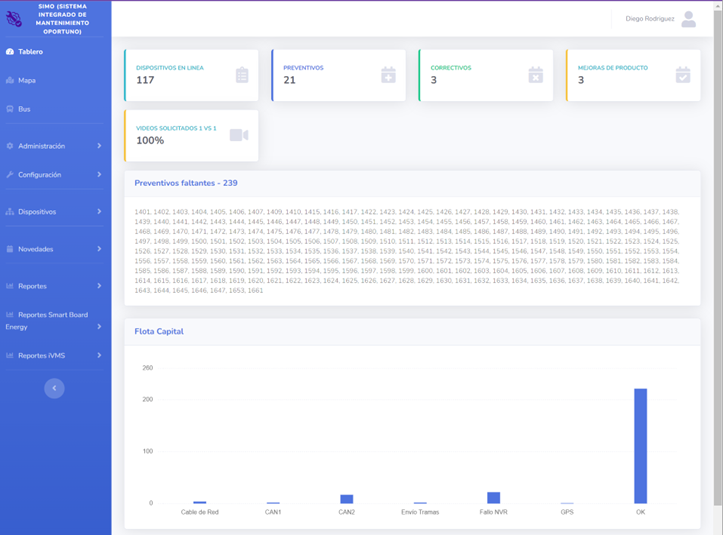This screenshot has width=723, height=535.
Task: Open the Novedades menu label
Action: coord(36,249)
